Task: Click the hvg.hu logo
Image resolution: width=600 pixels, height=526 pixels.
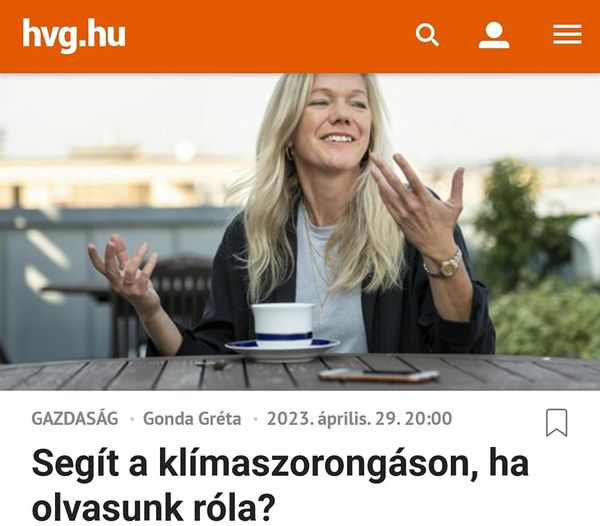Action: coord(74,35)
